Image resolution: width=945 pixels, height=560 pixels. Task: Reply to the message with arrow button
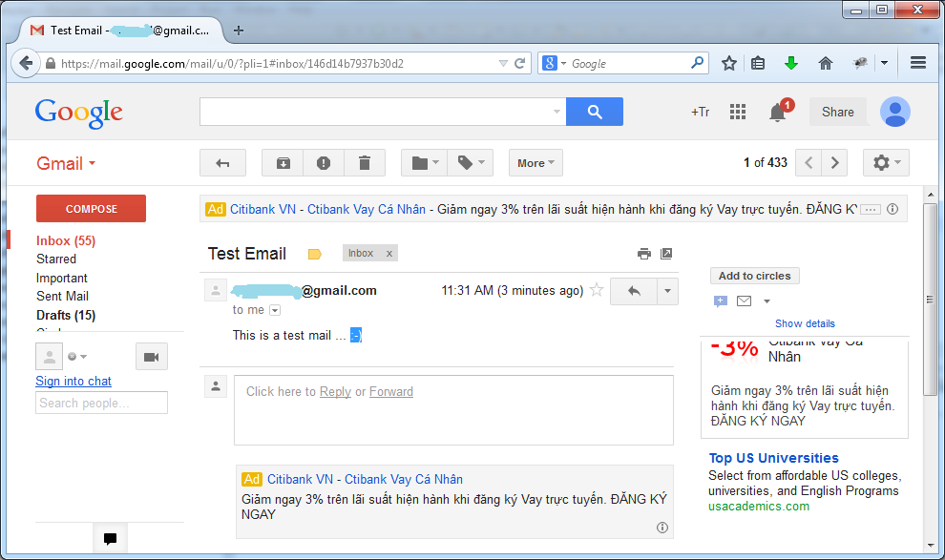pyautogui.click(x=634, y=291)
